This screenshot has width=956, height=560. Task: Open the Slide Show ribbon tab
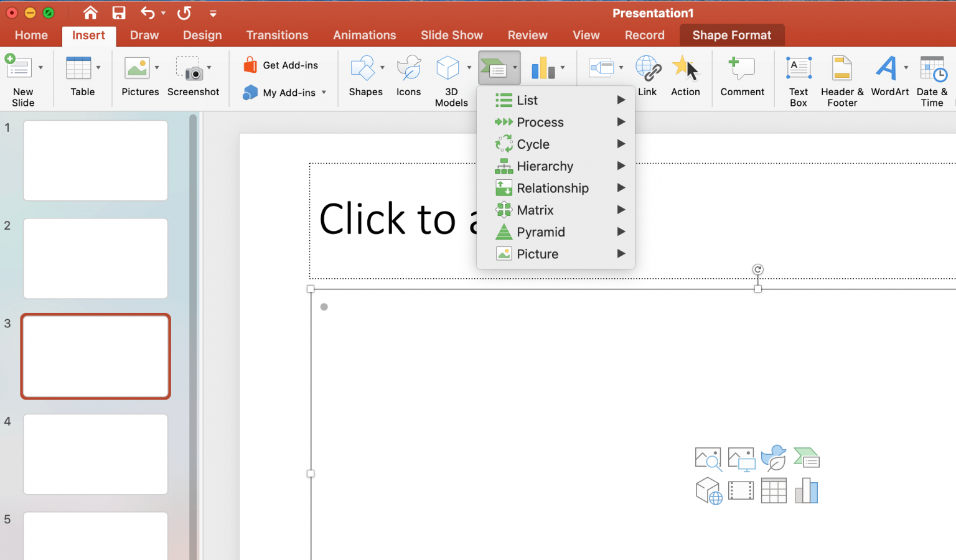[451, 35]
